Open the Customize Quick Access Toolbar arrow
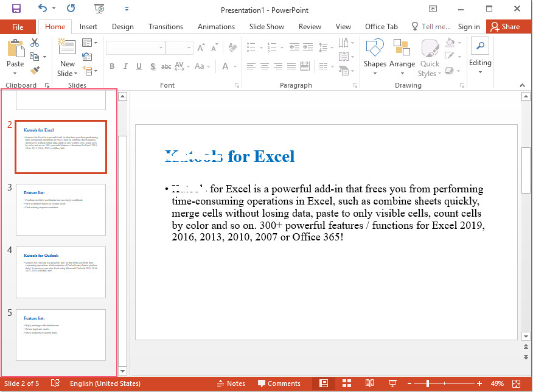 click(x=127, y=9)
